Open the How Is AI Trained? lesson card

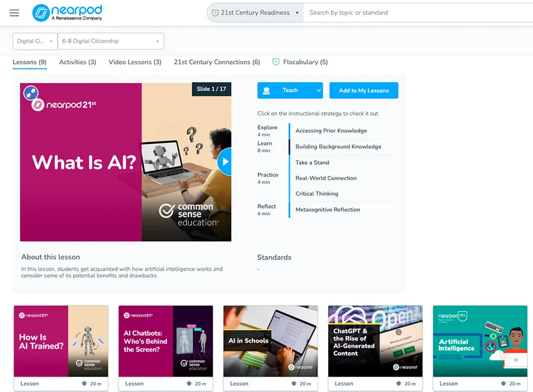61,348
